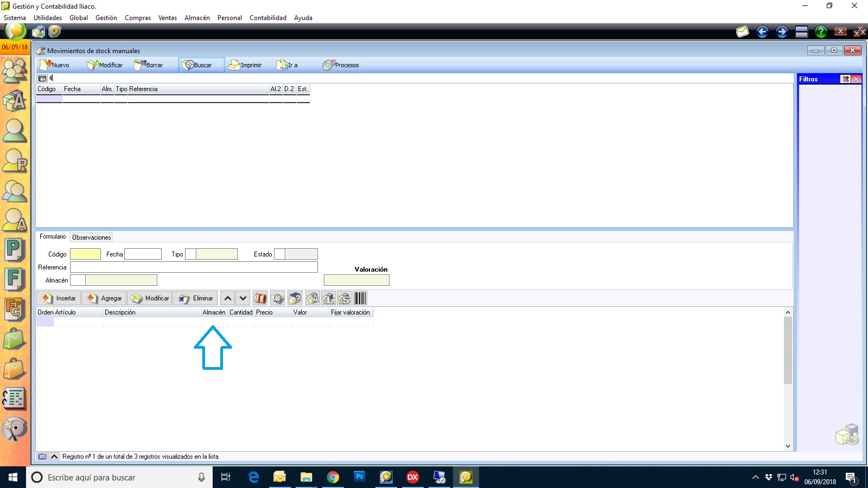This screenshot has height=488, width=868.
Task: Move the line up with the up arrow
Action: pos(228,298)
